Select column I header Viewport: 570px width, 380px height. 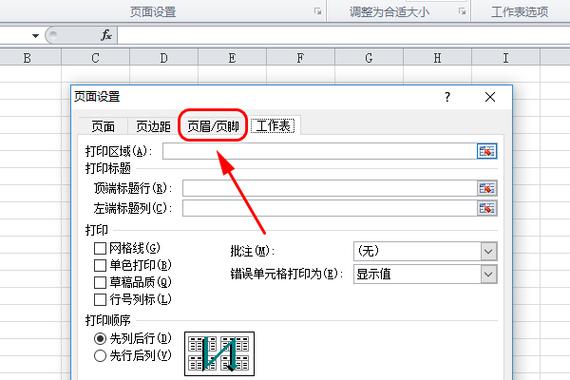click(505, 58)
